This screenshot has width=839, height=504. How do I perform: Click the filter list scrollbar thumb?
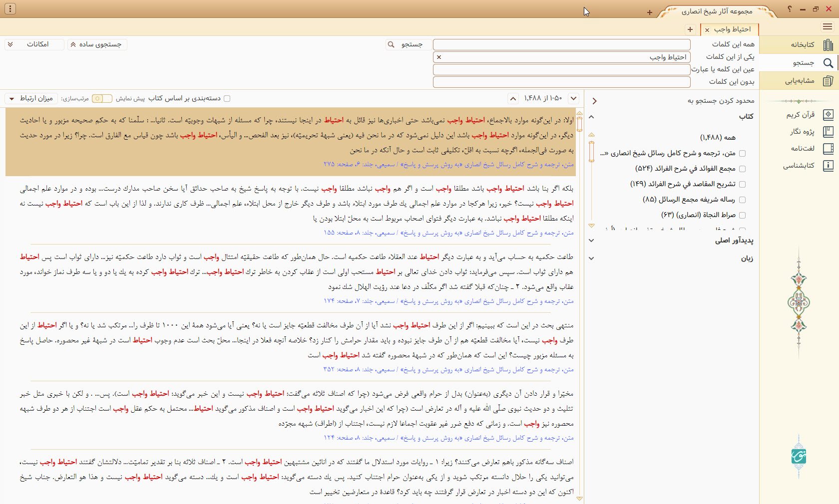click(x=591, y=152)
